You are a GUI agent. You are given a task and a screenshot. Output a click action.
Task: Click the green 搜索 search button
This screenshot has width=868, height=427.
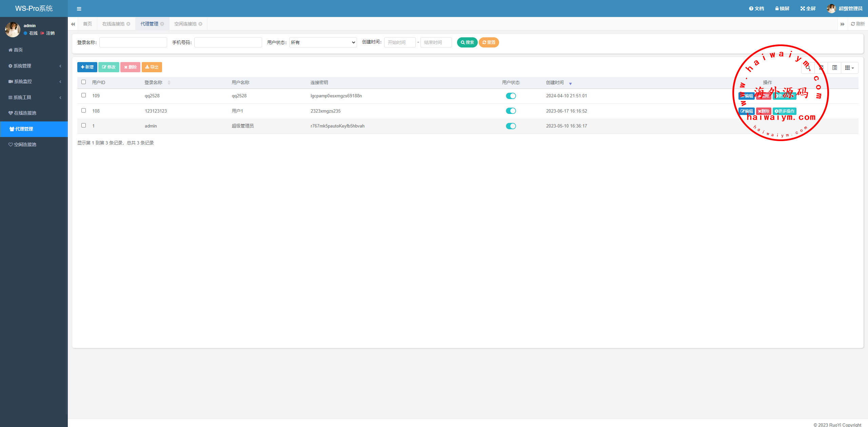tap(467, 42)
